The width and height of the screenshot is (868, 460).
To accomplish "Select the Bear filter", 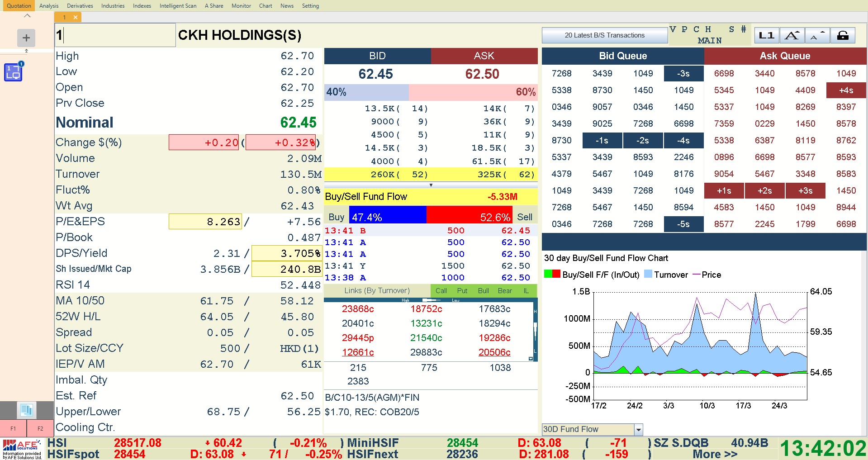I will click(x=505, y=291).
